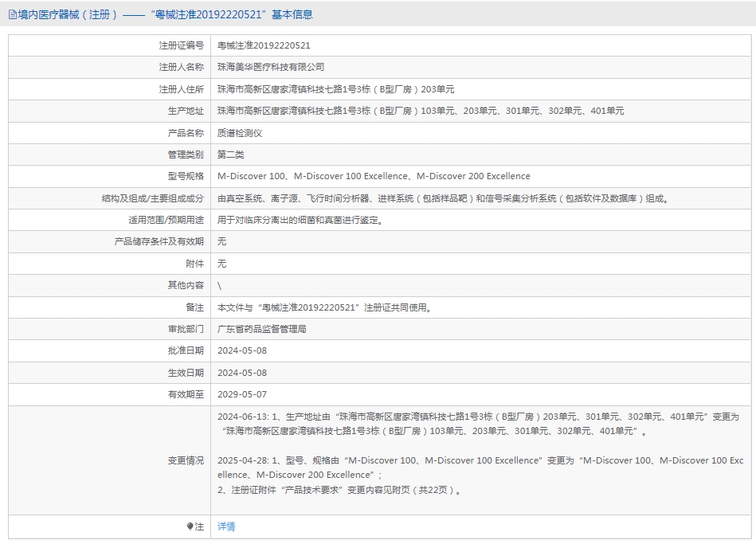Image resolution: width=756 pixels, height=544 pixels.
Task: Select product name 质谱检测仪
Action: point(240,133)
